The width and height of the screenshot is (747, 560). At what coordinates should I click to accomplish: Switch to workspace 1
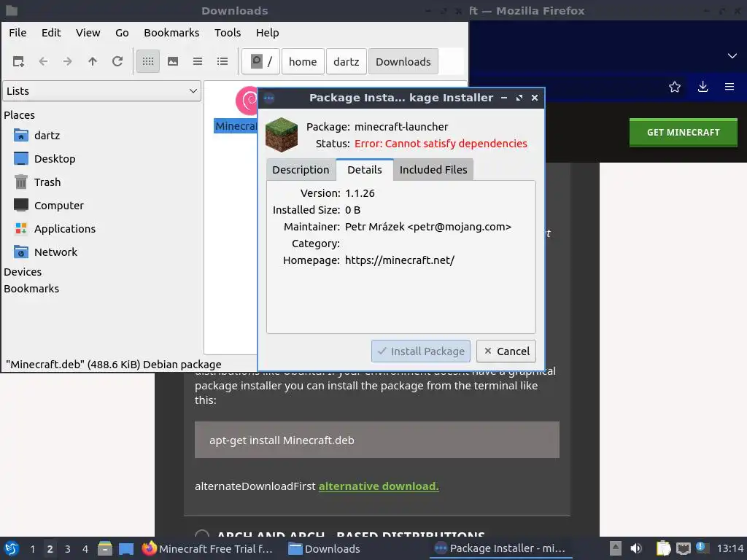[x=32, y=549]
